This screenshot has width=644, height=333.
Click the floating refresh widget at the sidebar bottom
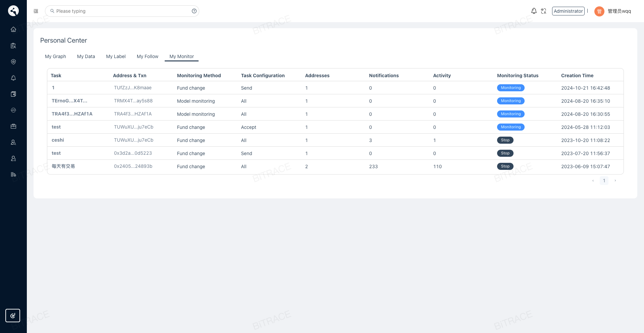click(x=13, y=316)
